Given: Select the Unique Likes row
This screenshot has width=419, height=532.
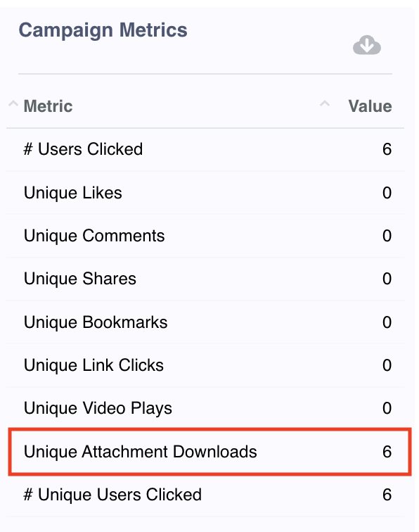Looking at the screenshot, I should pyautogui.click(x=205, y=193).
